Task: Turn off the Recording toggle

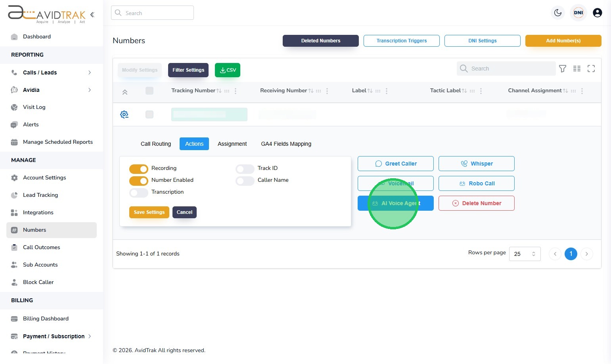Action: [139, 169]
